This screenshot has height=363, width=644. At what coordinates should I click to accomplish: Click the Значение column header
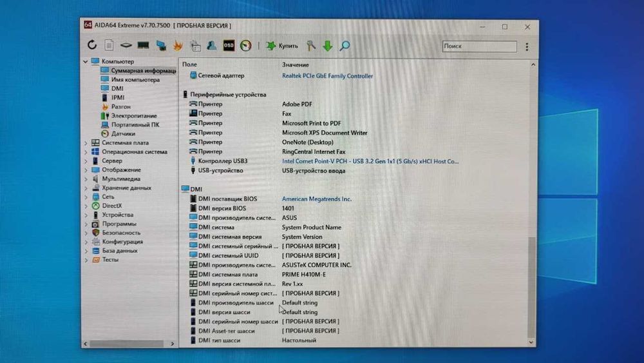coord(296,65)
